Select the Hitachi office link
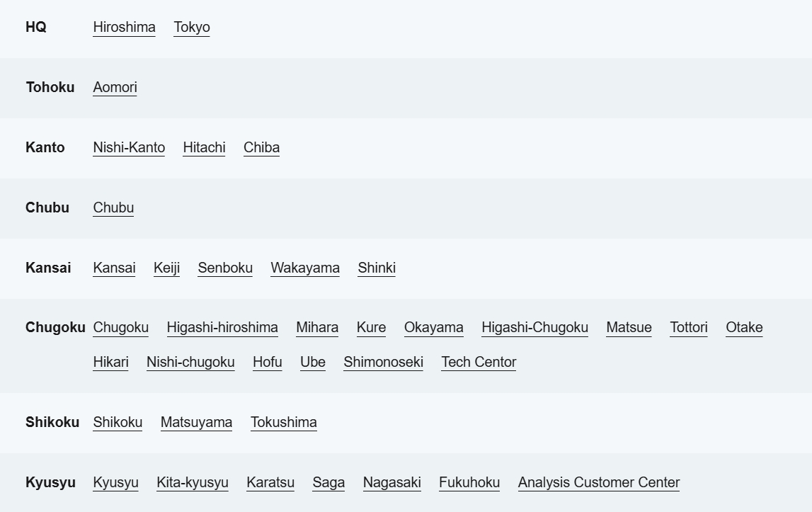 pos(204,147)
